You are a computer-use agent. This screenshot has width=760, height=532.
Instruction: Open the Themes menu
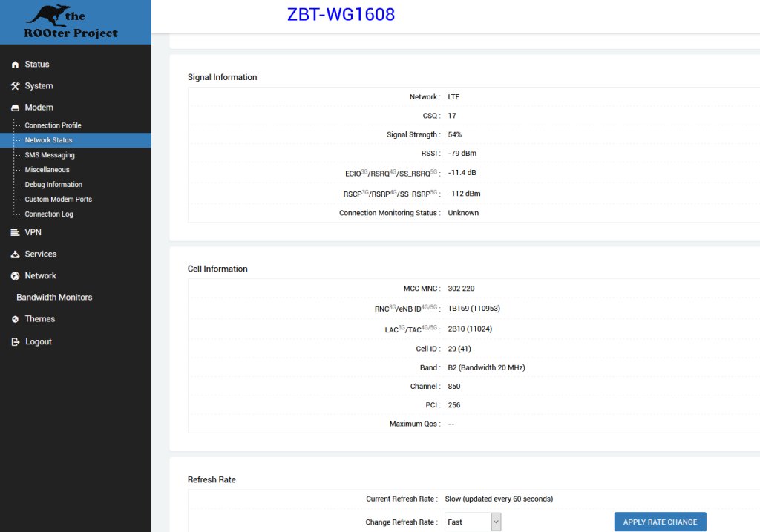tap(40, 319)
